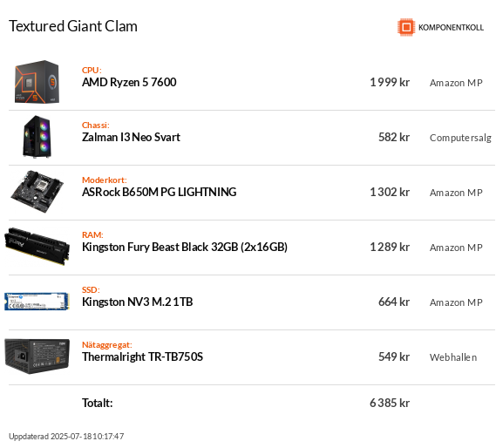Select the Textured Giant Clam build title

[73, 26]
